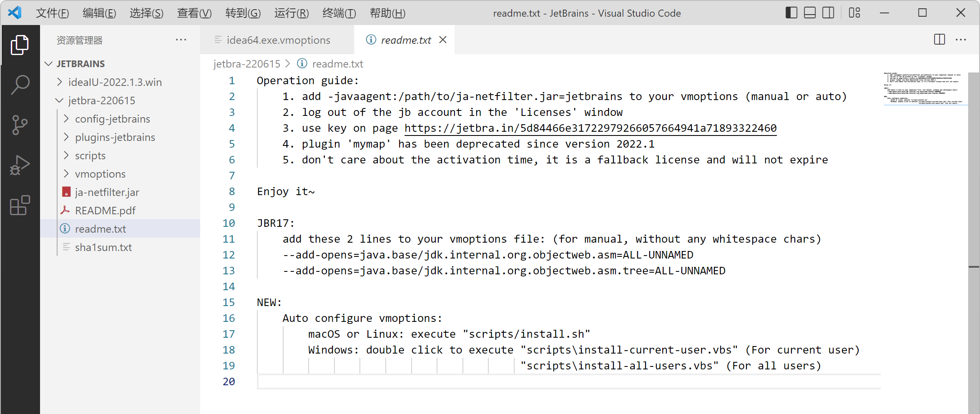Viewport: 980px width, 414px height.
Task: Click jetbra-220615 in the breadcrumb
Action: pos(247,63)
